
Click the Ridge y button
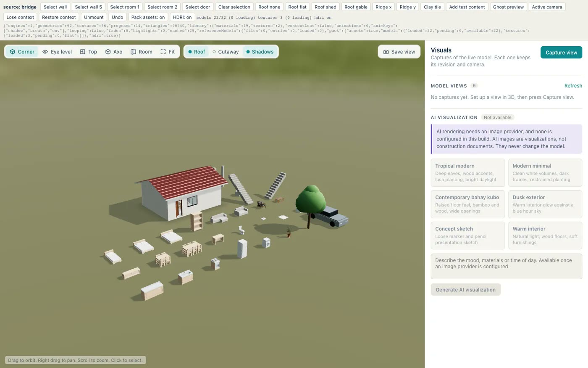click(x=407, y=7)
